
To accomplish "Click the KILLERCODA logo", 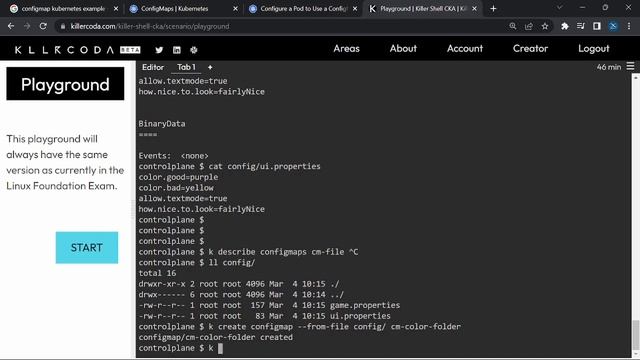I will click(64, 50).
